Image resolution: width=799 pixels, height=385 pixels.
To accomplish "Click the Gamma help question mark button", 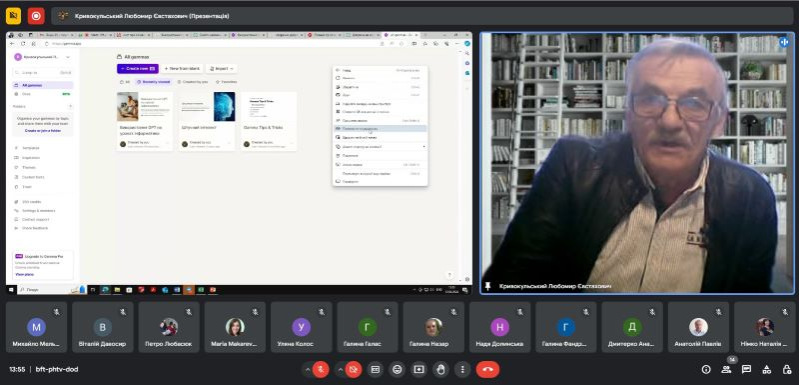I will [x=449, y=274].
